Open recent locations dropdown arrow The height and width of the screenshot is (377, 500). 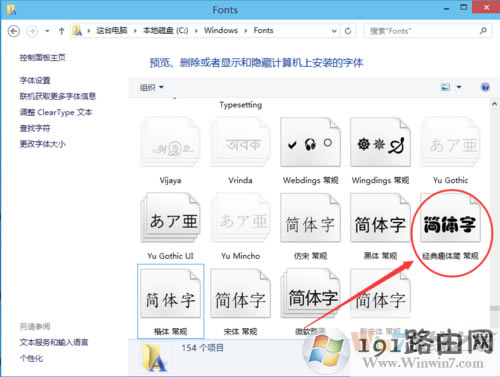coord(47,31)
